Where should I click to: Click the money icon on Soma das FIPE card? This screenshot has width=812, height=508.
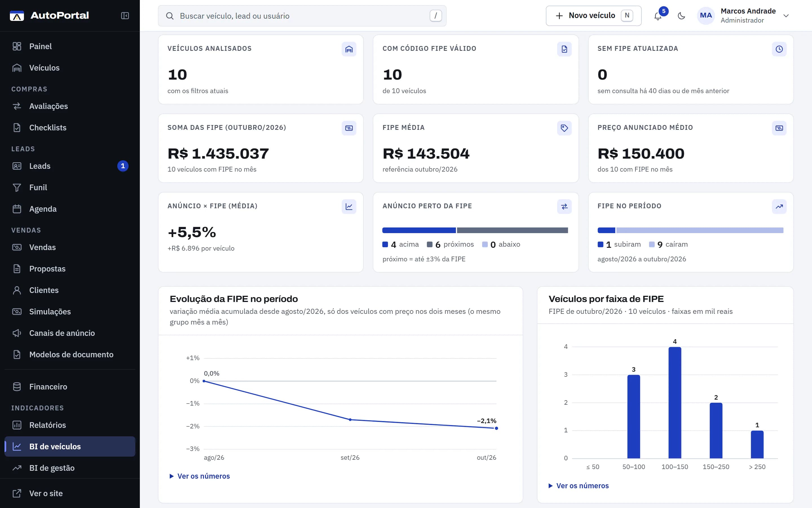[349, 128]
